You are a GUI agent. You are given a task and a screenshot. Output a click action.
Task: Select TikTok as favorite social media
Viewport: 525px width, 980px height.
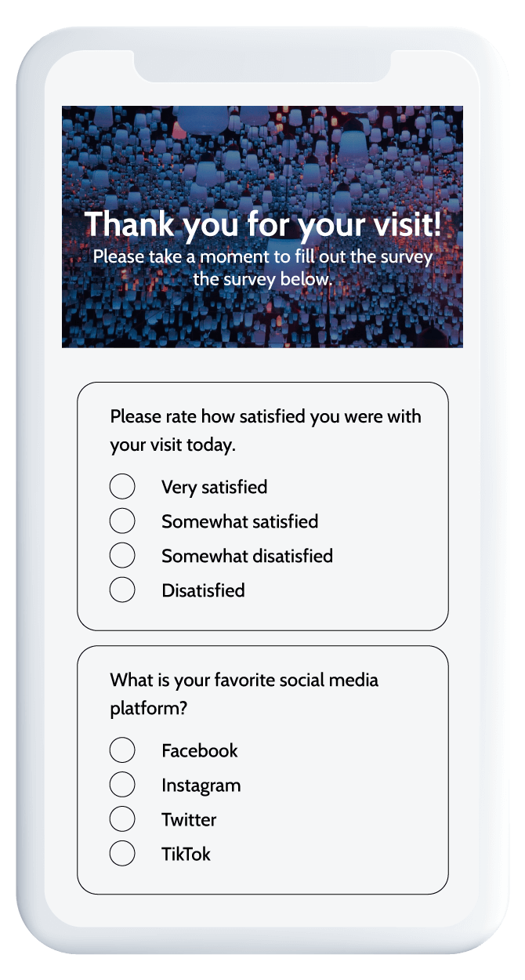point(122,853)
